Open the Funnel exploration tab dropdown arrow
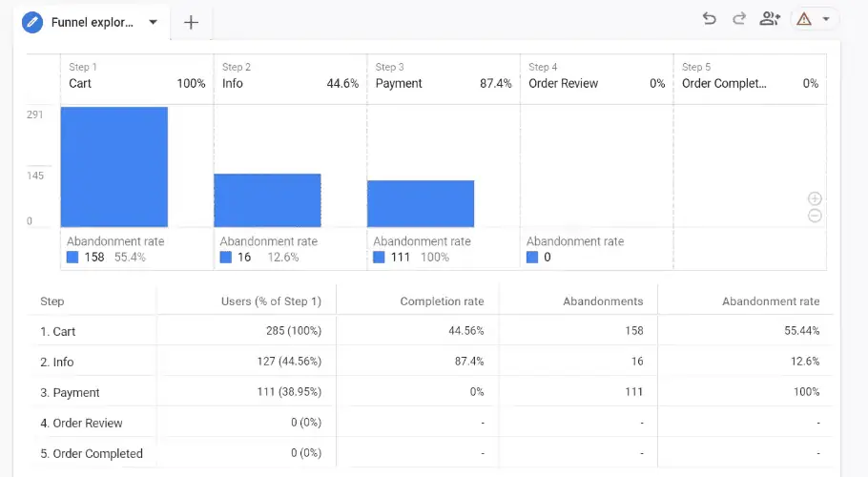Image resolution: width=868 pixels, height=477 pixels. pyautogui.click(x=154, y=22)
